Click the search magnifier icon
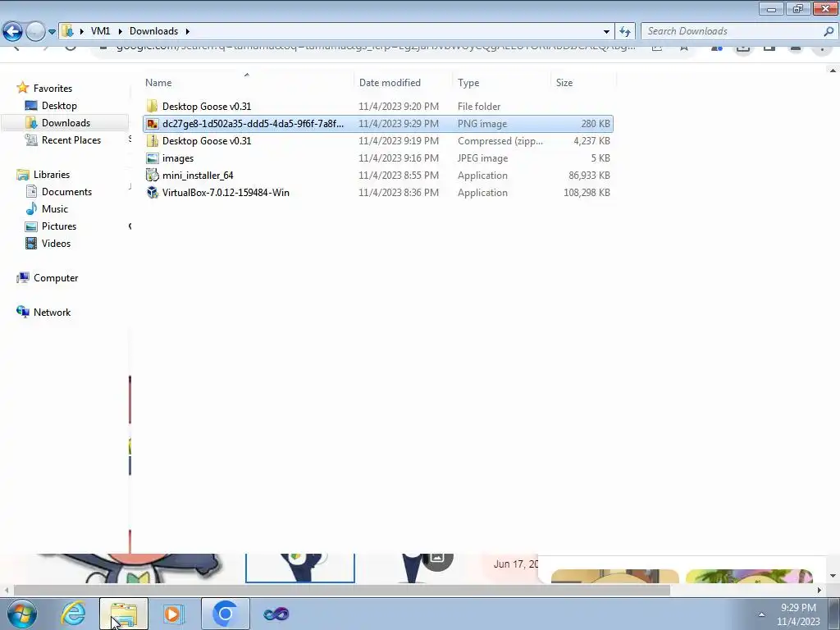The height and width of the screenshot is (630, 840). [x=829, y=31]
